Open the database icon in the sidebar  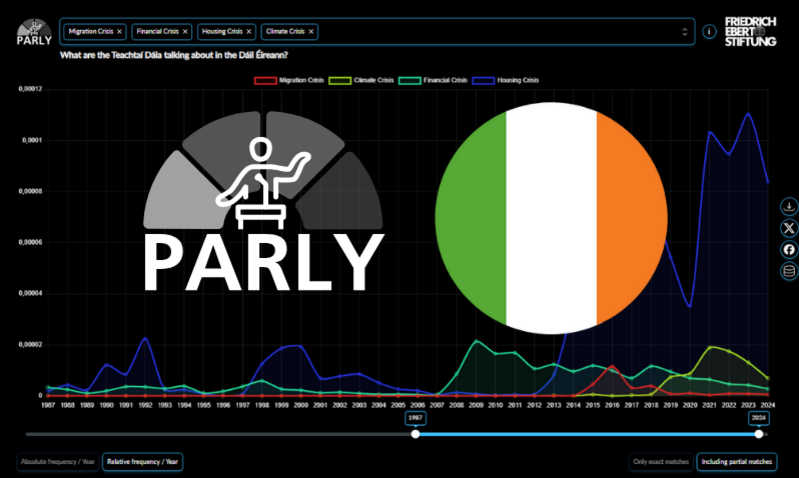(x=789, y=271)
